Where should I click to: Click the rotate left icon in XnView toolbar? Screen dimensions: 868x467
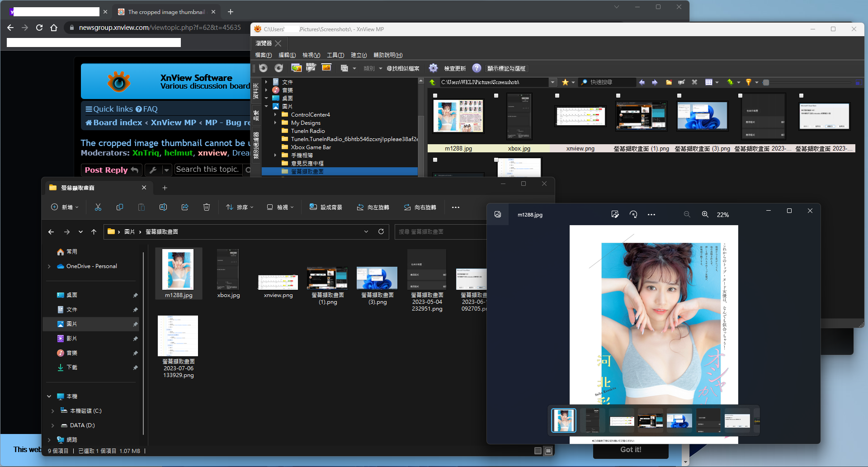(263, 68)
